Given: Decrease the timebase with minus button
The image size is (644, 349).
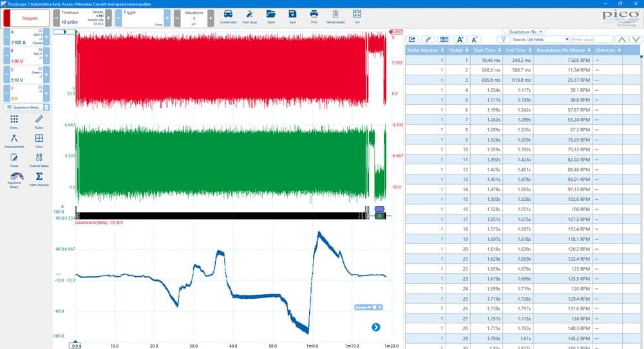Looking at the screenshot, I should click(x=57, y=18).
